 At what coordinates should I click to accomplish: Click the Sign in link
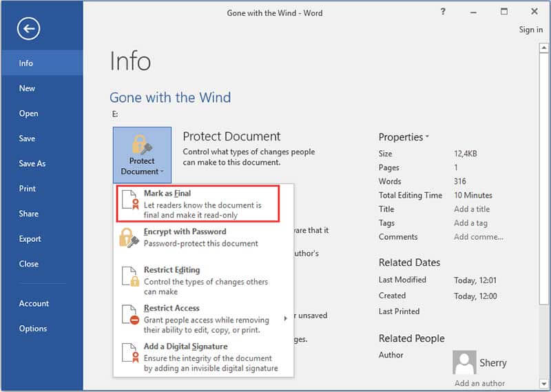pos(530,30)
